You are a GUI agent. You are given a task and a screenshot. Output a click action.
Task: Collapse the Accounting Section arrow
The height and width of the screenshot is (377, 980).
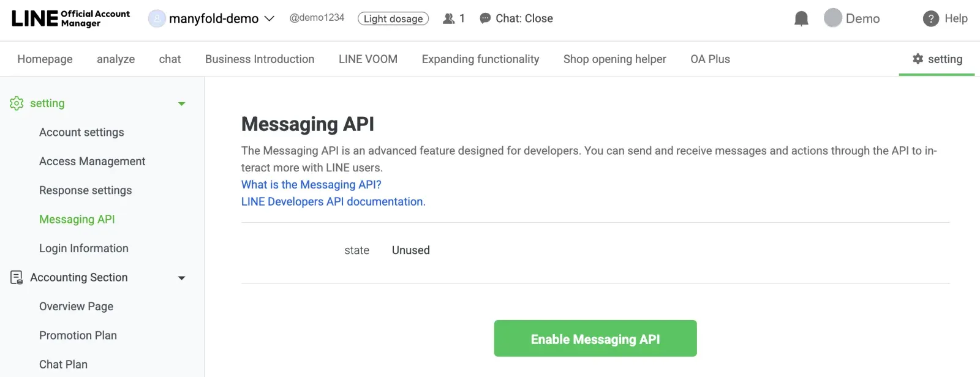point(181,278)
